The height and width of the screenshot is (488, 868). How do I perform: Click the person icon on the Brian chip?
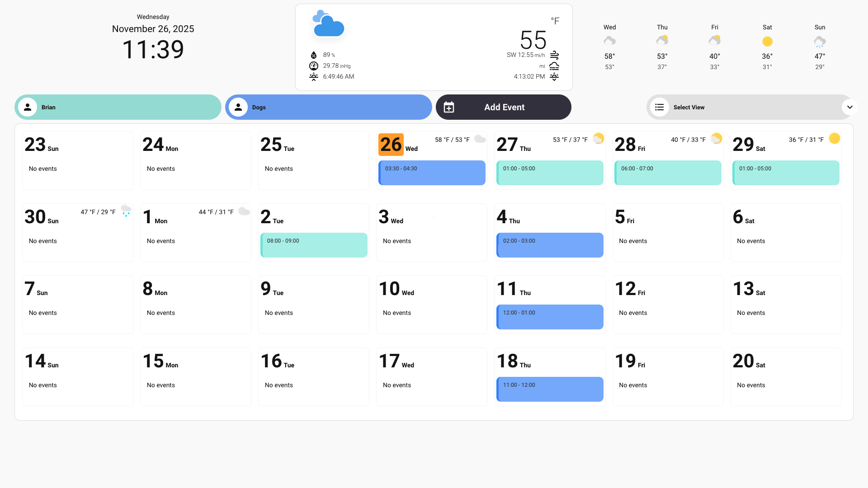click(x=27, y=107)
